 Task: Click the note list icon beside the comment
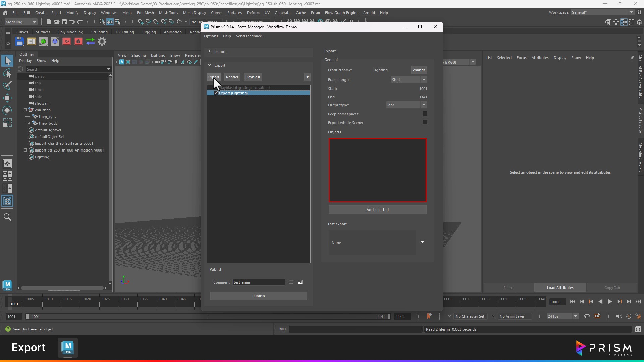pos(291,282)
